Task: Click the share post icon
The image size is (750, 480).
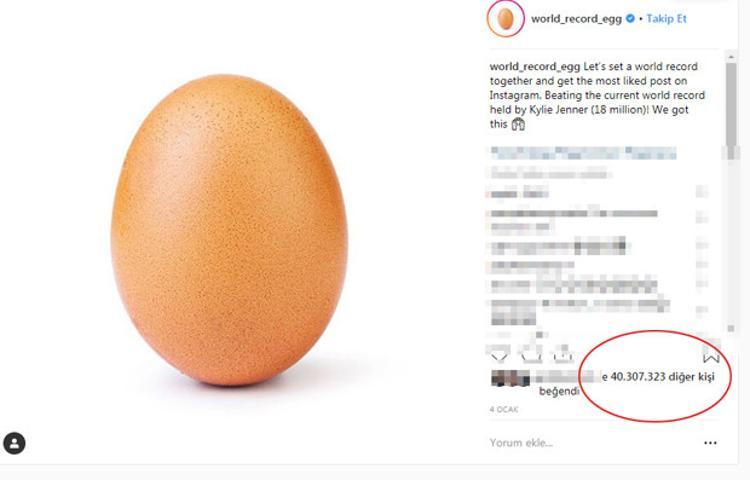Action: (563, 354)
